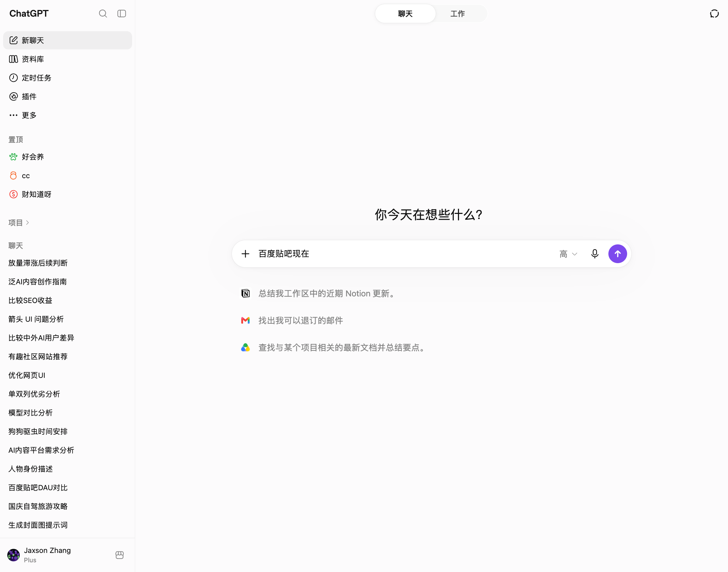Open chat 狗狗驱虫时间安排
The height and width of the screenshot is (572, 728).
tap(68, 431)
